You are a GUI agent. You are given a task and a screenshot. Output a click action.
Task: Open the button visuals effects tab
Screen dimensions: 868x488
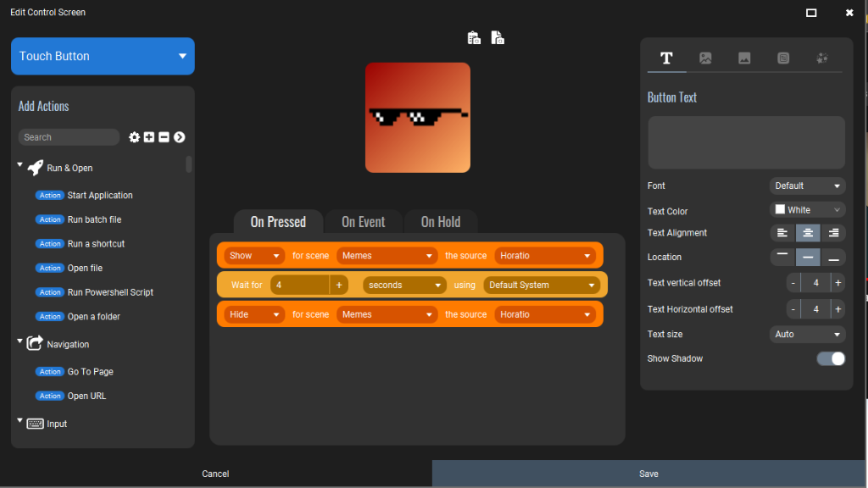(821, 58)
